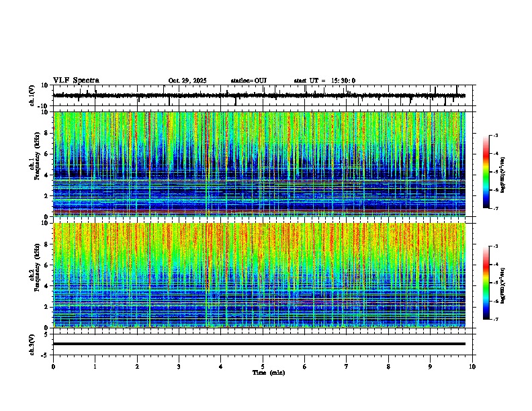The height and width of the screenshot is (411, 532).
Task: Click the "station=OUI" header label
Action: [x=249, y=81]
